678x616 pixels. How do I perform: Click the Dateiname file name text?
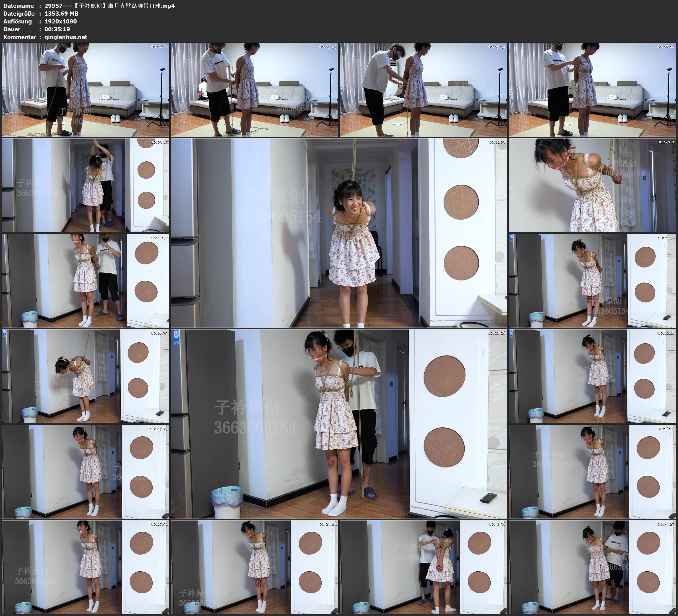pos(109,6)
